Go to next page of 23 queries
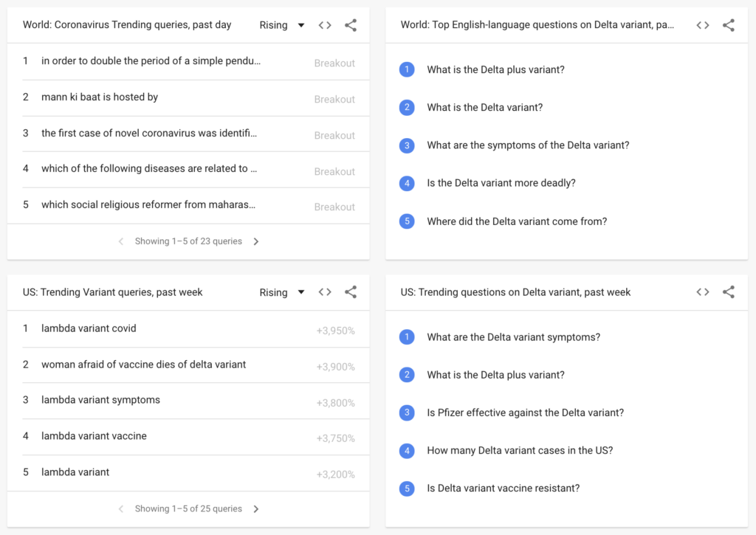Screen dimensions: 756x535 (x=256, y=241)
